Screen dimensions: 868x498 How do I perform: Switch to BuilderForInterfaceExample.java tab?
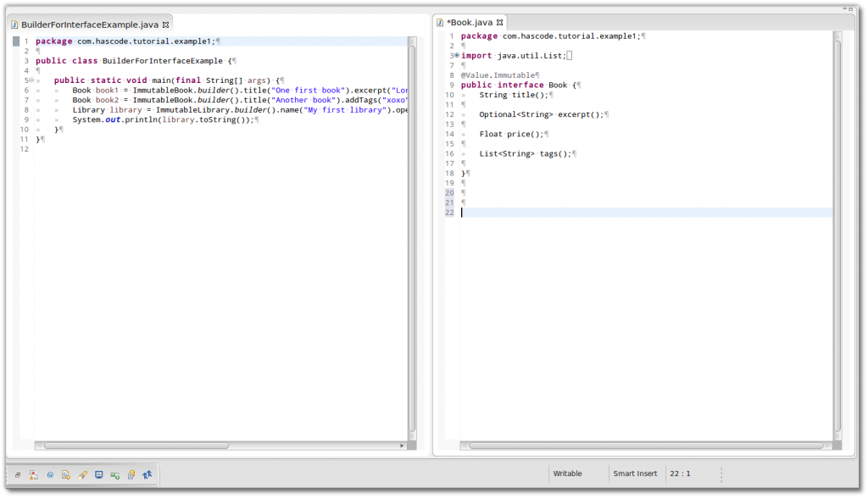tap(83, 25)
